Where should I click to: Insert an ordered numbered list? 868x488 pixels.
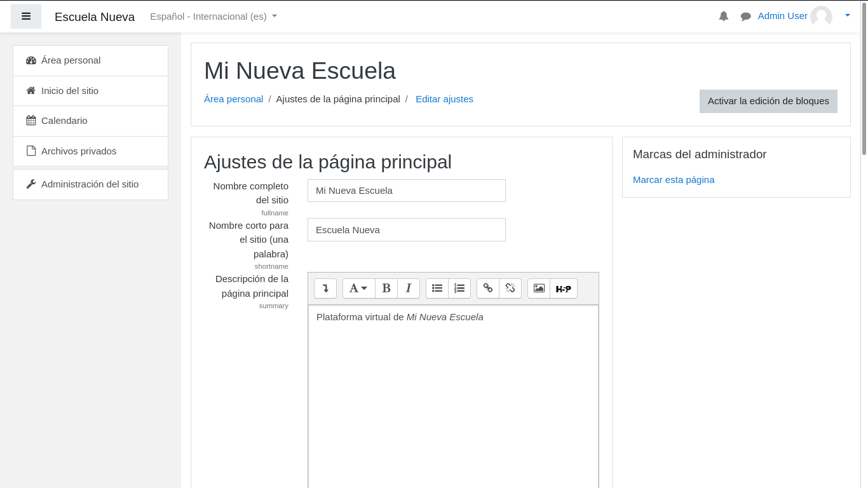(x=459, y=288)
